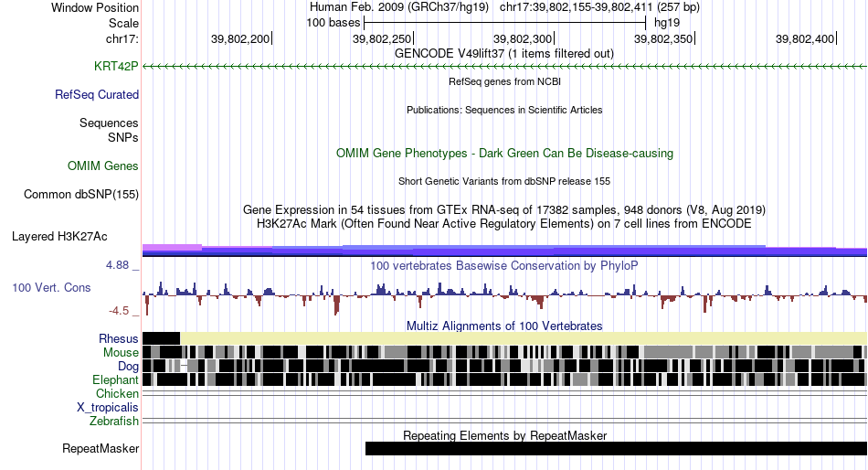868x470 pixels.
Task: Click the 100 Vert. Cons label
Action: [51, 287]
